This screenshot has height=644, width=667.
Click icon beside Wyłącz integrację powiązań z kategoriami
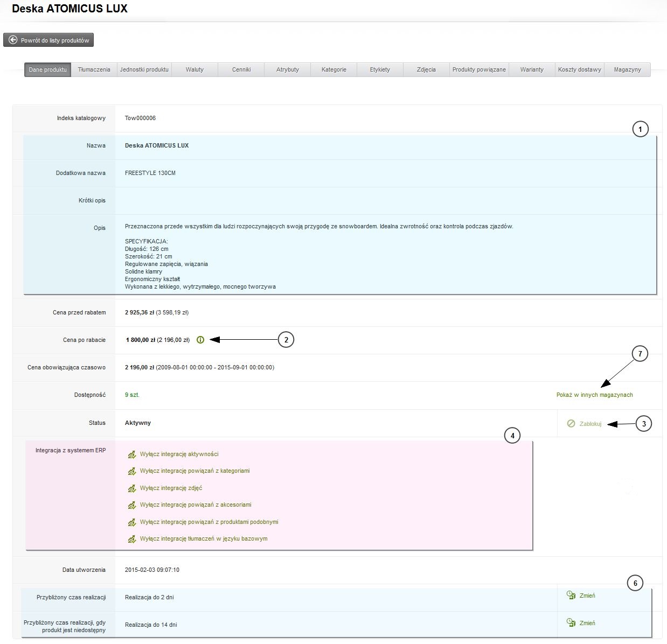pos(131,471)
